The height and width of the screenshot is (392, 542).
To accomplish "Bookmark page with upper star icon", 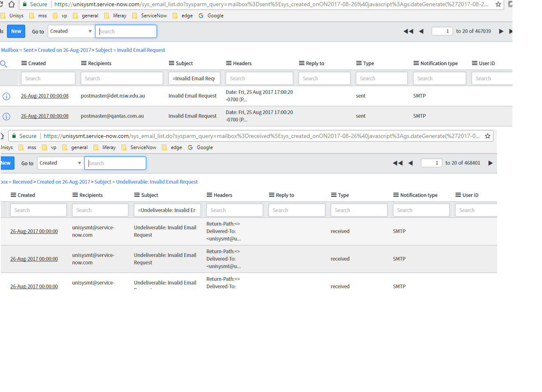I will coord(498,4).
